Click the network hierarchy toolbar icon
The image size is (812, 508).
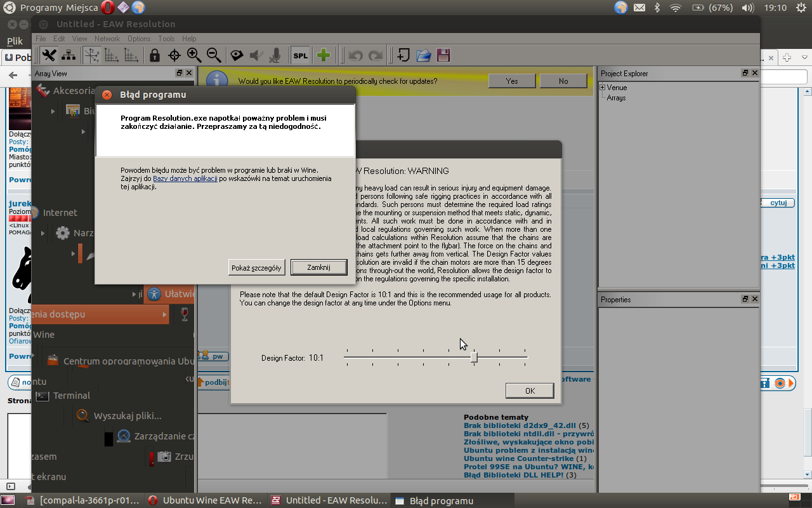click(x=69, y=55)
